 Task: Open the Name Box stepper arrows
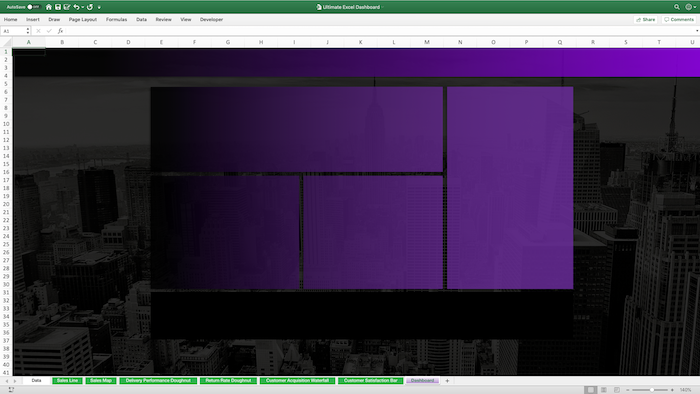pos(28,31)
